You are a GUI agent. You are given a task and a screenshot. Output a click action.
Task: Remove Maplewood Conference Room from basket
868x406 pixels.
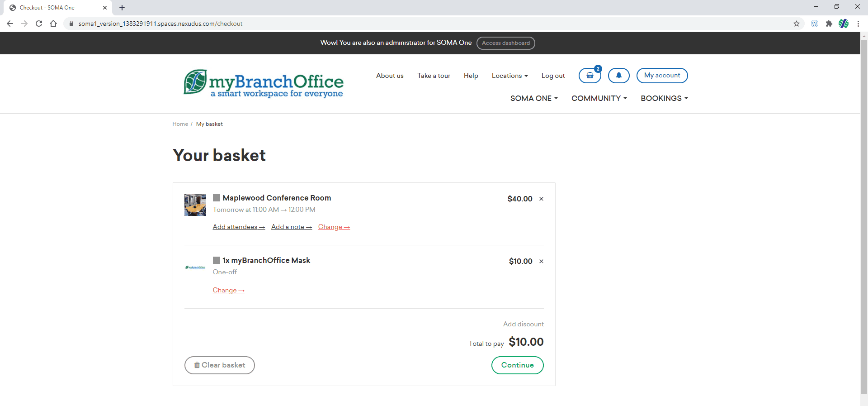(541, 199)
